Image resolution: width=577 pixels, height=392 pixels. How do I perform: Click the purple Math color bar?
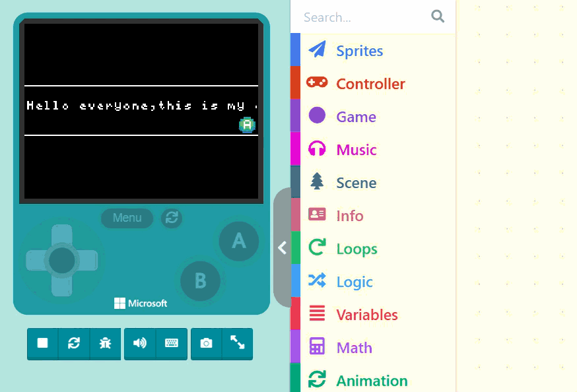pos(295,347)
